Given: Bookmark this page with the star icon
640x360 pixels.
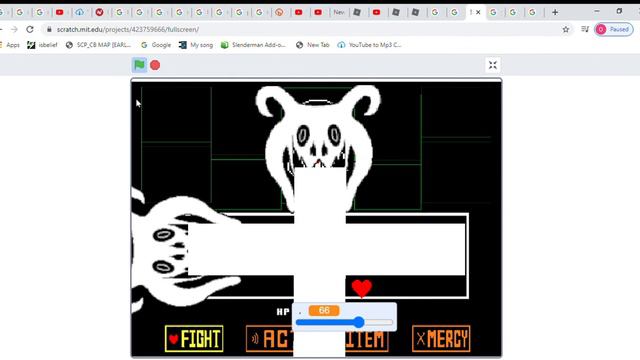Looking at the screenshot, I should click(566, 29).
